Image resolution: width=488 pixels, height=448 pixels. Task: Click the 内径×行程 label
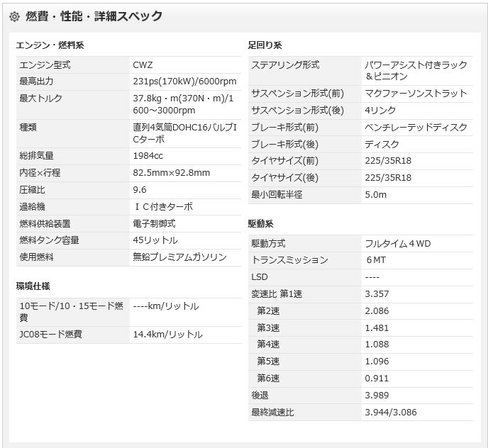click(x=40, y=173)
